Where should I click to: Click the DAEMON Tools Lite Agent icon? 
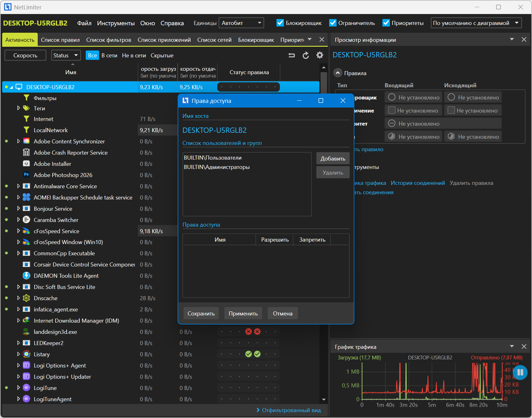[26, 276]
